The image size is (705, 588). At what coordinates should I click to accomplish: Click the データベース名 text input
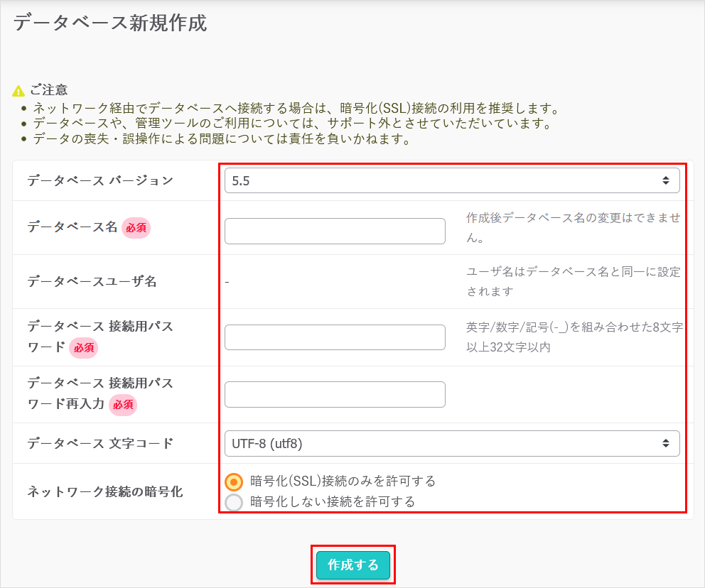335,232
